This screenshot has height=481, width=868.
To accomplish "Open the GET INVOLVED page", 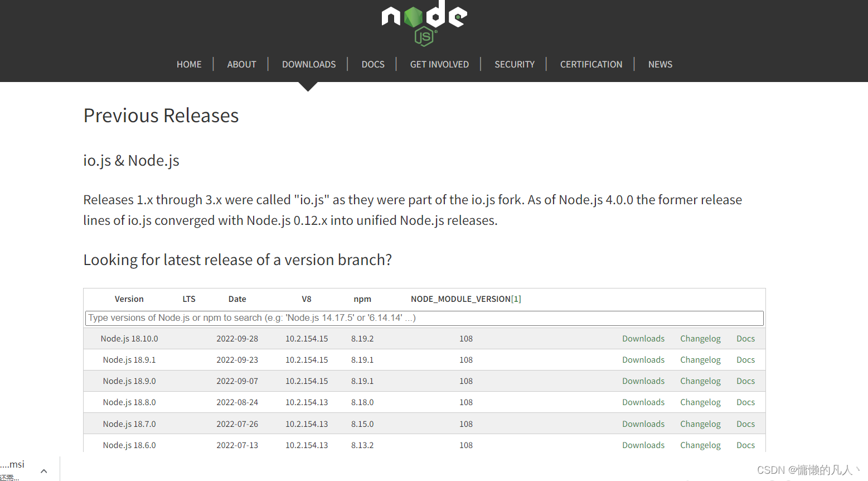I will (439, 64).
